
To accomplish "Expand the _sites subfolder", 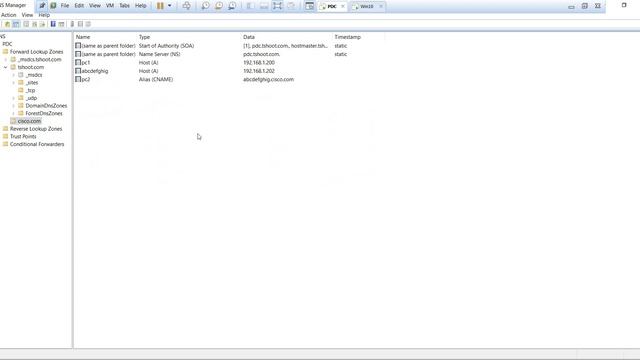I will point(13,83).
